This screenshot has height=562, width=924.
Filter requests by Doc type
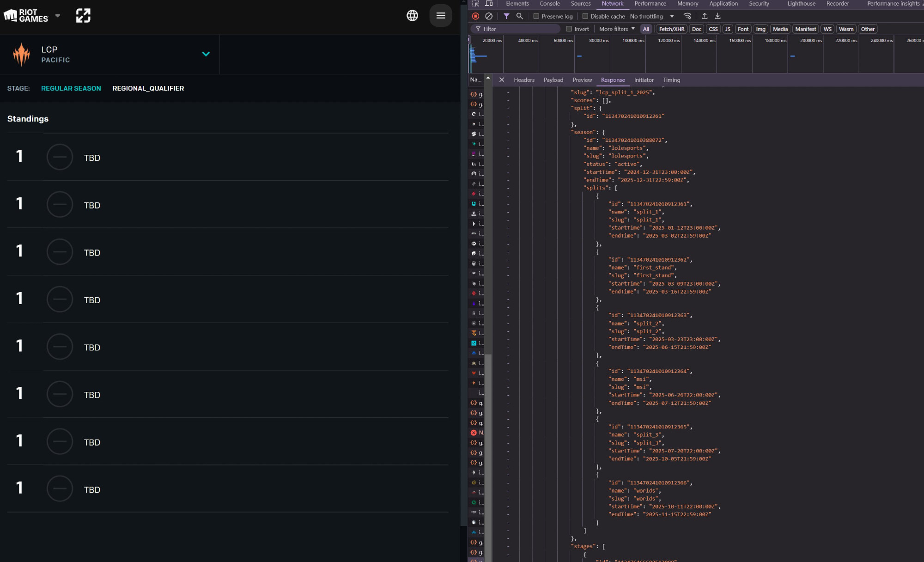(697, 29)
